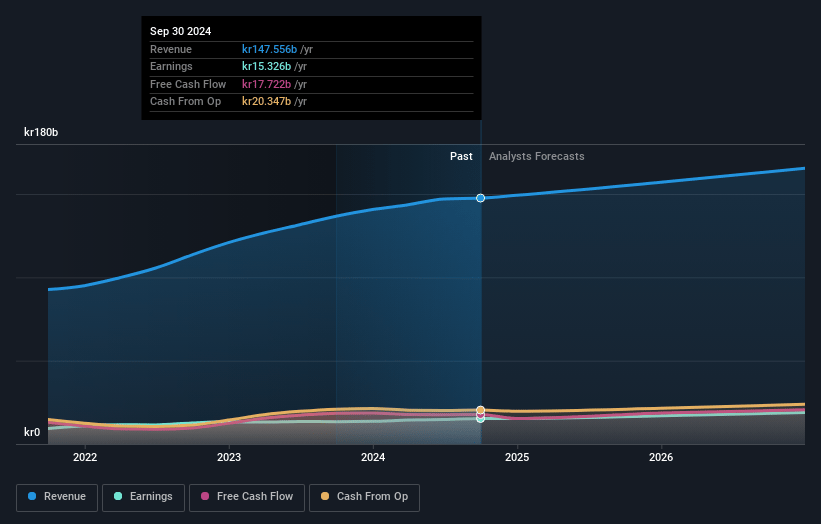The height and width of the screenshot is (524, 821).
Task: Click the Earnings row label in tooltip
Action: (171, 66)
